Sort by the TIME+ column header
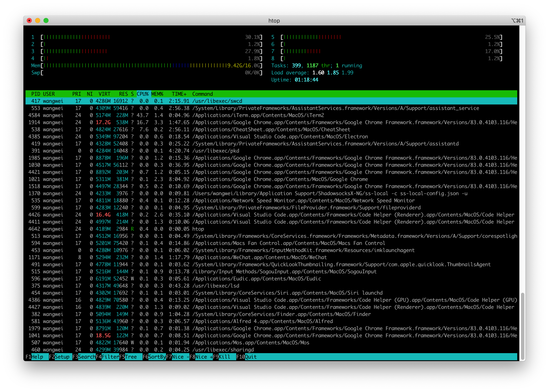This screenshot has width=549, height=392. pyautogui.click(x=179, y=94)
